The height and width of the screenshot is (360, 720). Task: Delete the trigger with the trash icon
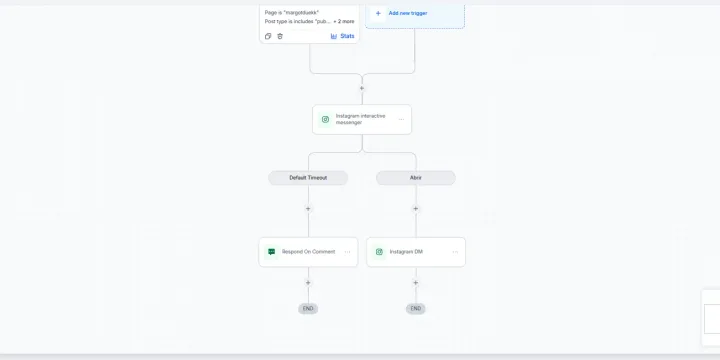280,36
